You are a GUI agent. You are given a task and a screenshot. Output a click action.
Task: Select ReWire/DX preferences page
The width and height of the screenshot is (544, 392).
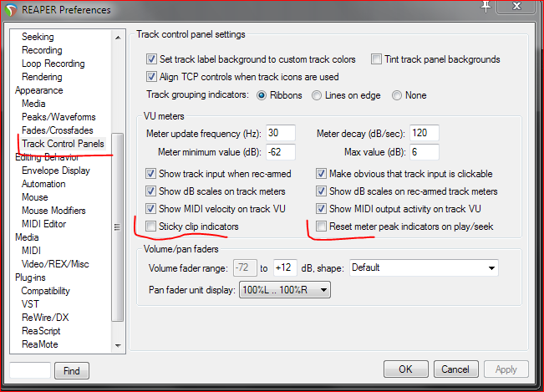pos(45,318)
